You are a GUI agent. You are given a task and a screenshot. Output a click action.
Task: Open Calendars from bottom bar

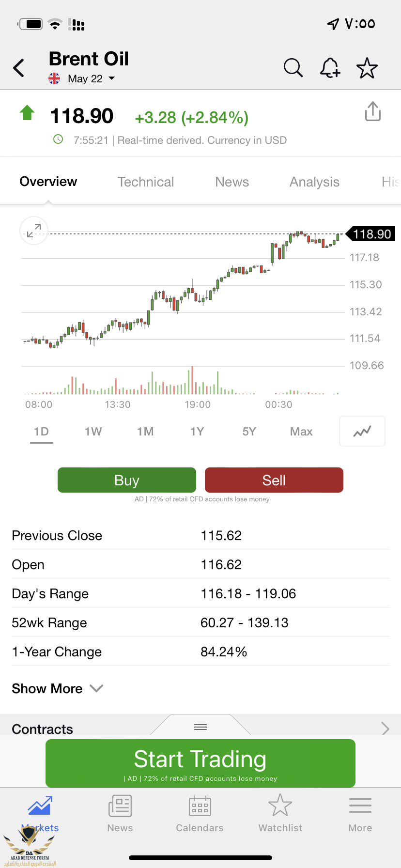[x=200, y=814]
